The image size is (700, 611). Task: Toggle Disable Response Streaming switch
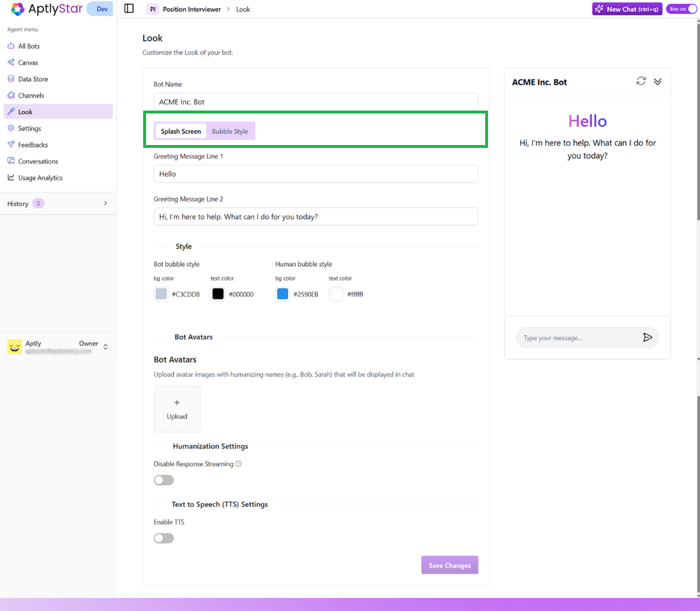164,480
